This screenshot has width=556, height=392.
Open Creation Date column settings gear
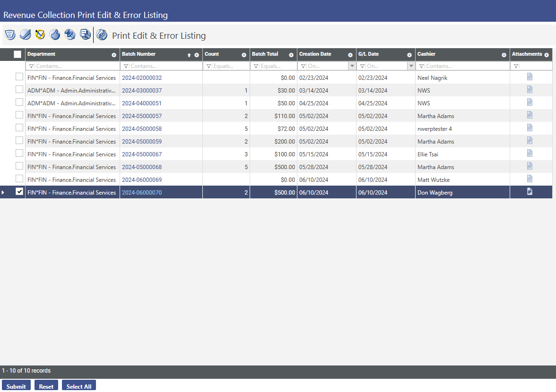click(350, 55)
